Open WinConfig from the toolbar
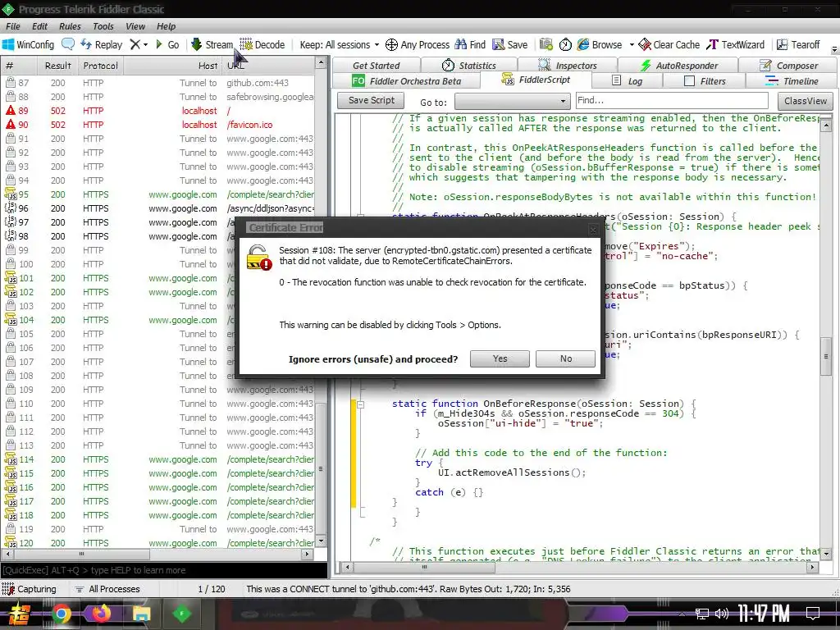This screenshot has width=840, height=630. pyautogui.click(x=29, y=44)
